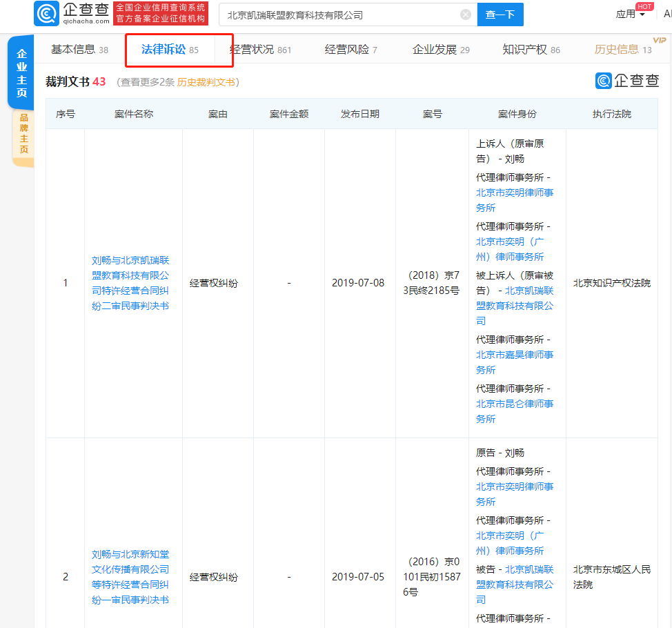Click case number （2016）京0101民初15876号
The width and height of the screenshot is (672, 628).
[432, 577]
